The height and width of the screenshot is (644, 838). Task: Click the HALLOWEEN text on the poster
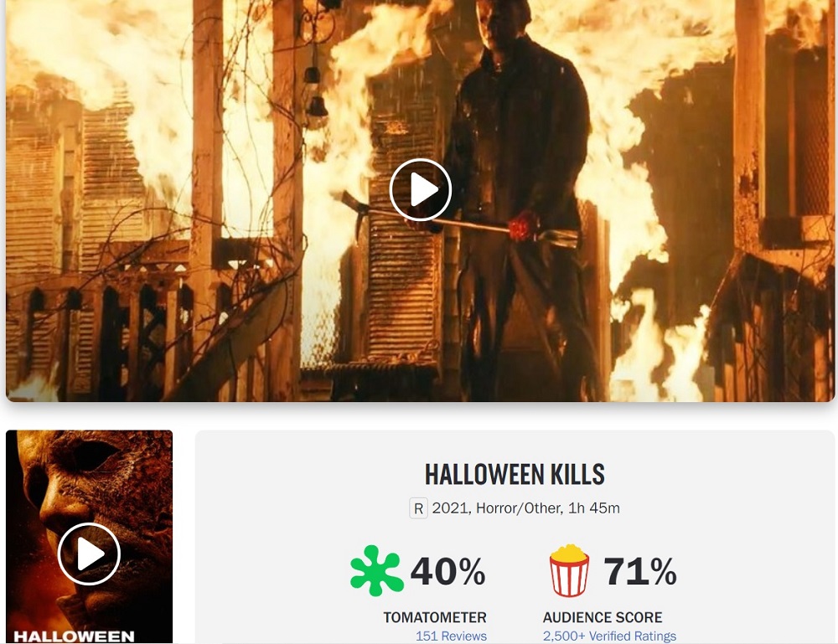[x=74, y=636]
